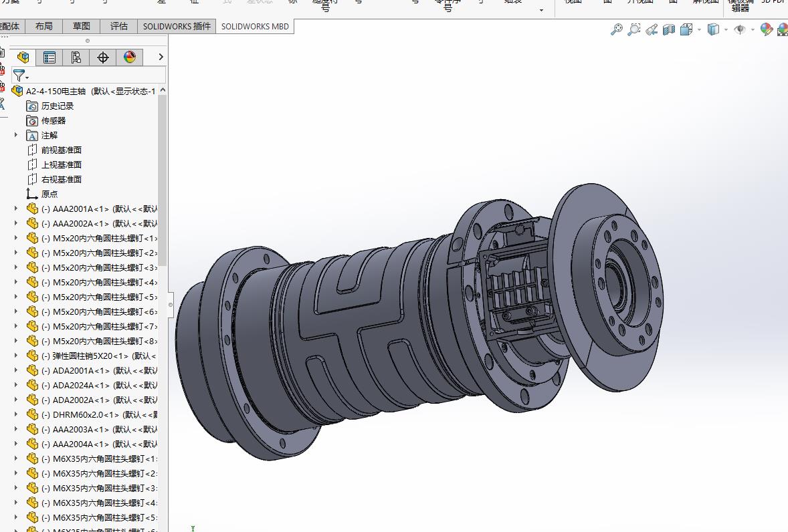Click the M5x20内六角圆柱头螺钉<2> part icon
Image resolution: width=788 pixels, height=532 pixels.
(32, 253)
